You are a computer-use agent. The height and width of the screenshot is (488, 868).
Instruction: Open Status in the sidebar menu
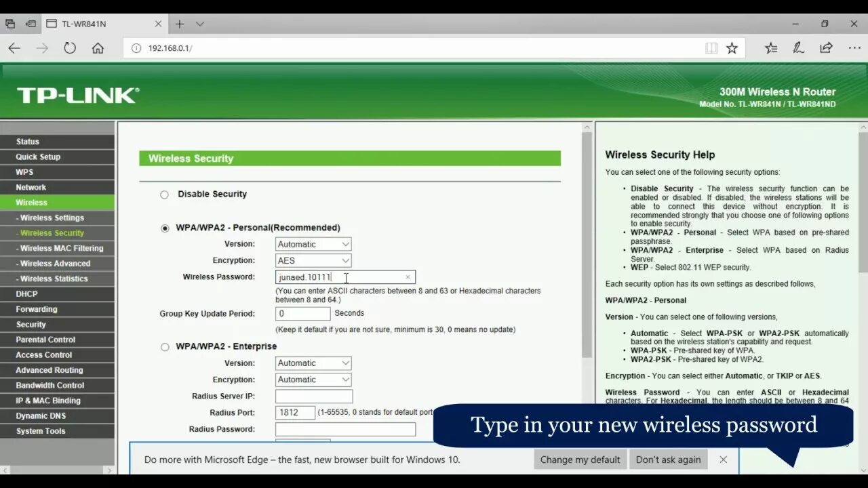pyautogui.click(x=57, y=142)
